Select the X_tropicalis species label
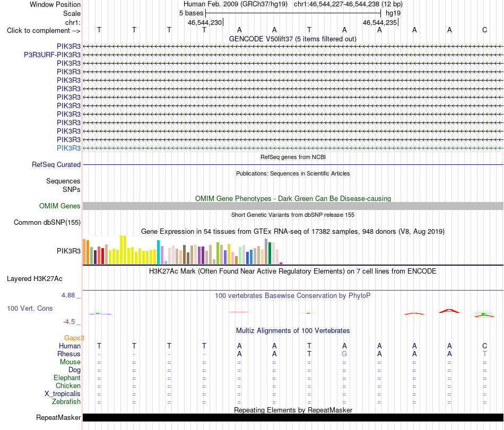The height and width of the screenshot is (430, 504). (63, 394)
